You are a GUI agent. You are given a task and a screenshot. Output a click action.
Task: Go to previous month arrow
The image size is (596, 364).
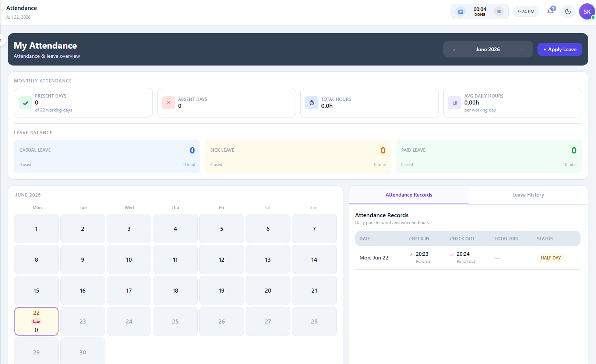click(x=454, y=50)
